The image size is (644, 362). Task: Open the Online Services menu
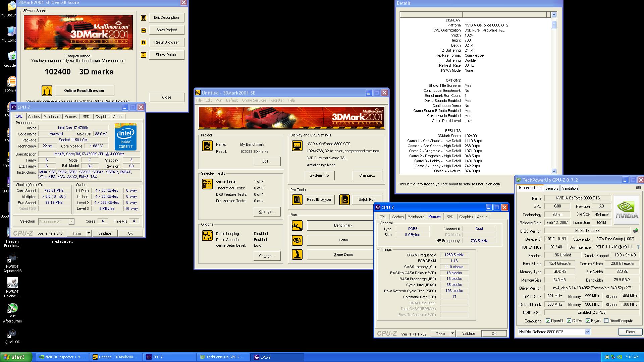point(254,100)
